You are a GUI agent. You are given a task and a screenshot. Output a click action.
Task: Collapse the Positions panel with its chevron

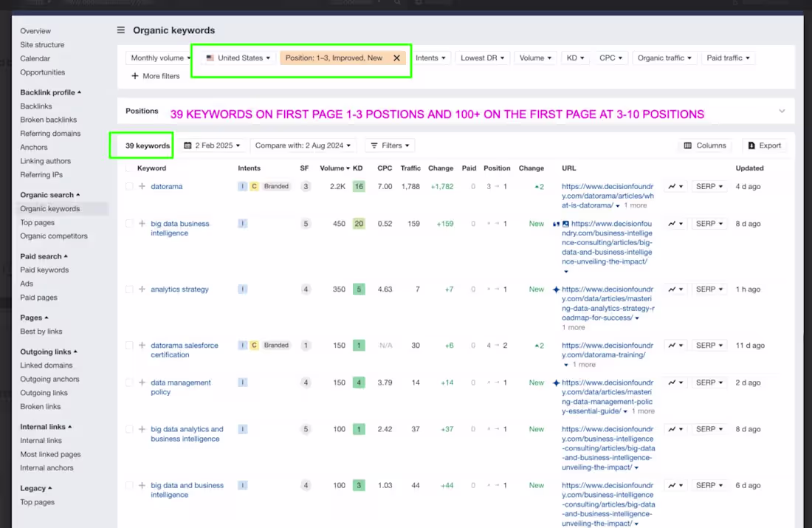click(781, 111)
